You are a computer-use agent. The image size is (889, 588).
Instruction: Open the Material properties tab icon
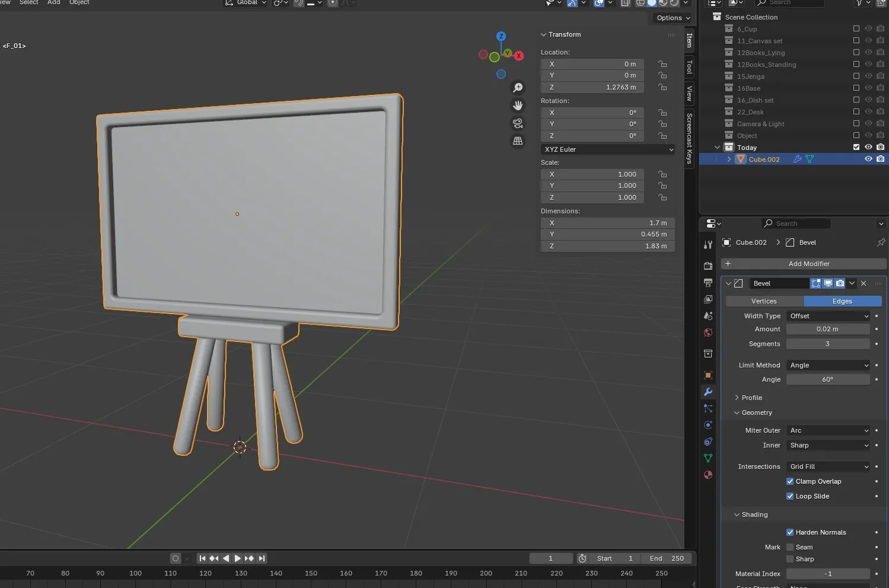(708, 475)
